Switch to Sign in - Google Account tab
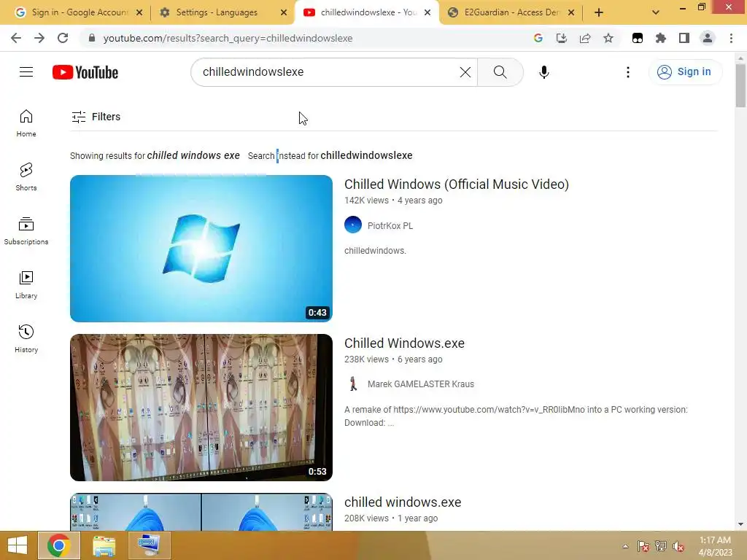747x560 pixels. (x=79, y=12)
